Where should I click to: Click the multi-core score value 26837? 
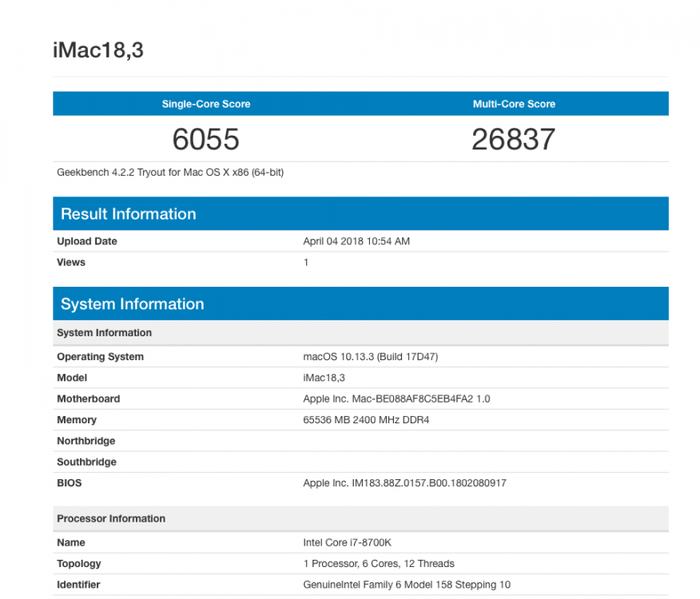(x=513, y=139)
